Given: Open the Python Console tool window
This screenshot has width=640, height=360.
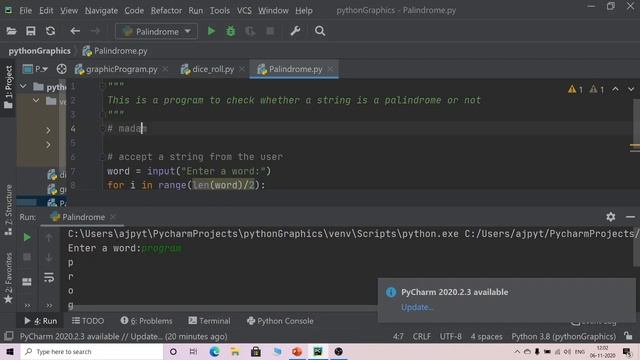Looking at the screenshot, I should coord(280,321).
